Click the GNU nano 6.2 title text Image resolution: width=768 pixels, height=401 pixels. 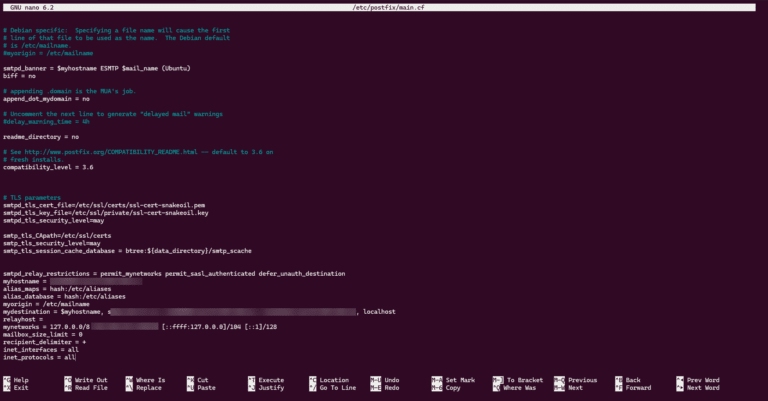[x=32, y=8]
